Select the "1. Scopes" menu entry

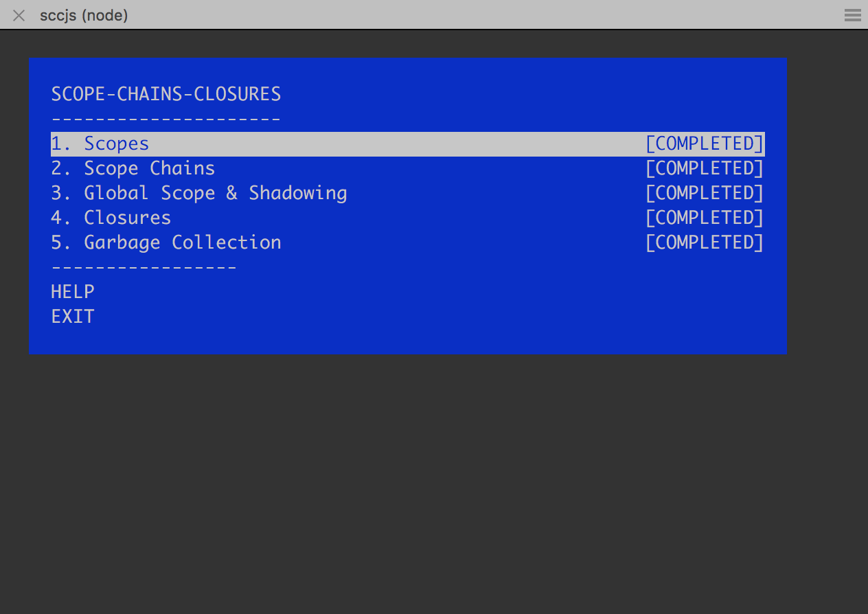pyautogui.click(x=408, y=144)
